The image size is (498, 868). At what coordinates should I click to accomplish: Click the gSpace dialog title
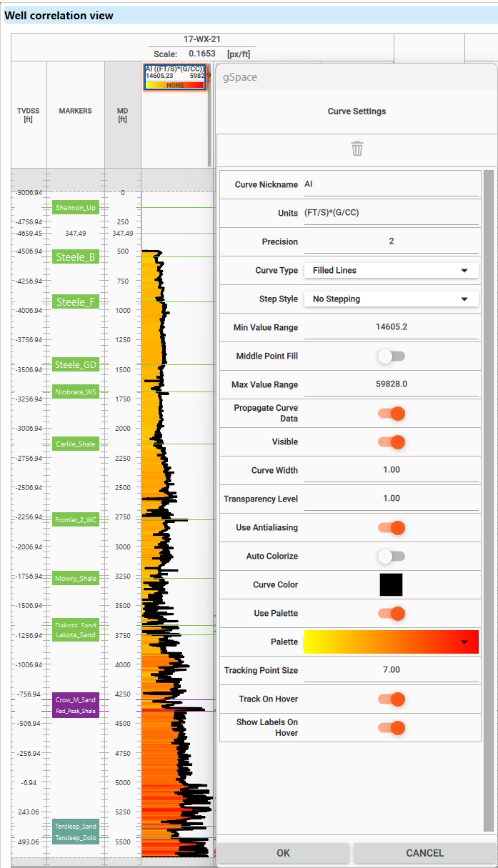(240, 77)
